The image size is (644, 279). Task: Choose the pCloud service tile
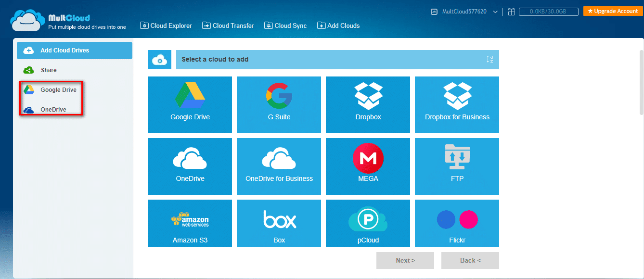coord(367,223)
